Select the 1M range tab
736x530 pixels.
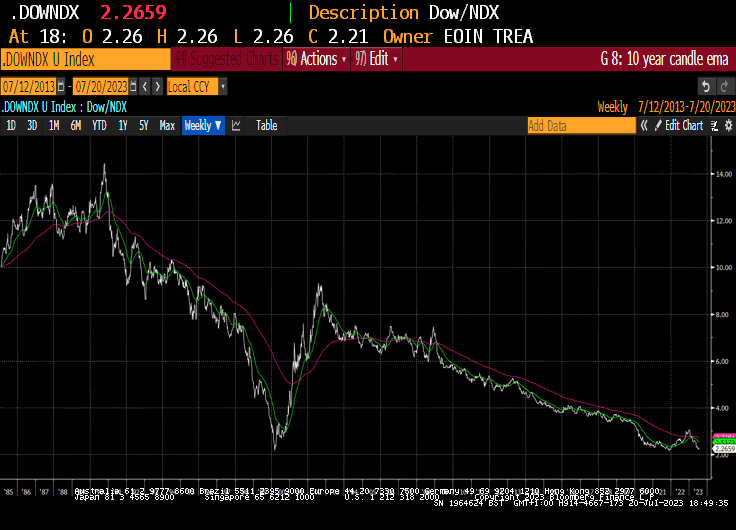(54, 125)
